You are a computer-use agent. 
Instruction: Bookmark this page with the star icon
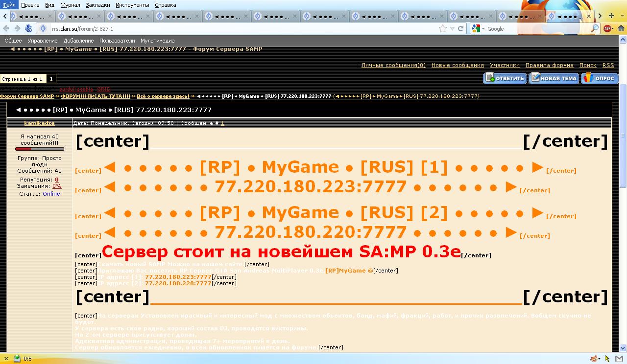[x=443, y=29]
